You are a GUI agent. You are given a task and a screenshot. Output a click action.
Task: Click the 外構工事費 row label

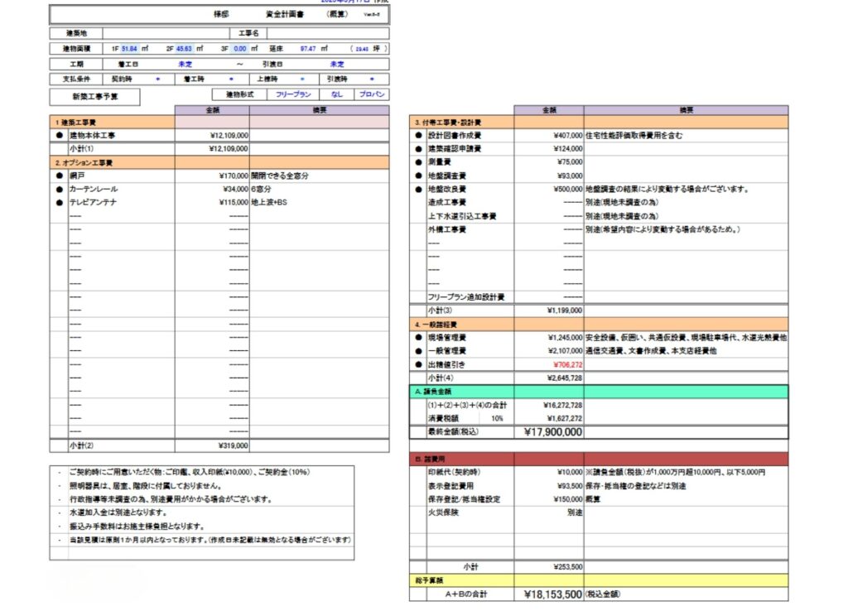446,229
